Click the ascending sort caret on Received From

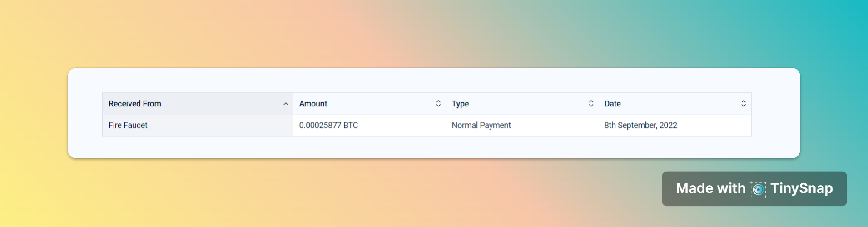(x=286, y=104)
